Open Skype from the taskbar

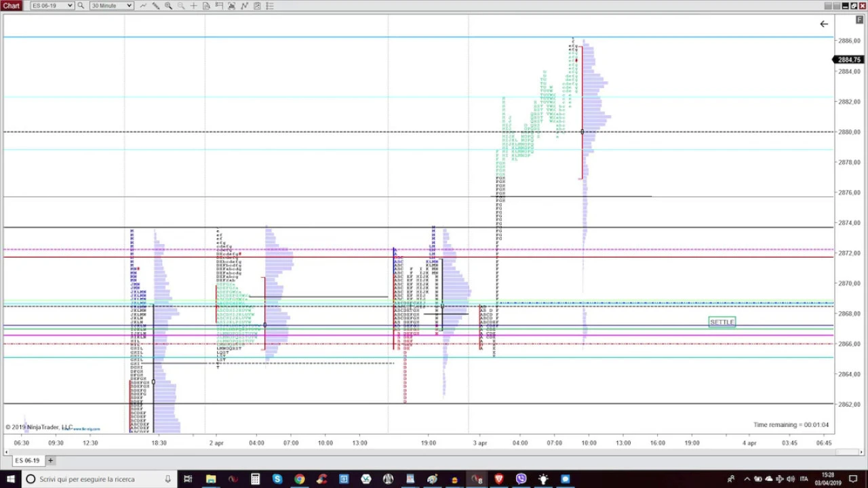coord(277,479)
